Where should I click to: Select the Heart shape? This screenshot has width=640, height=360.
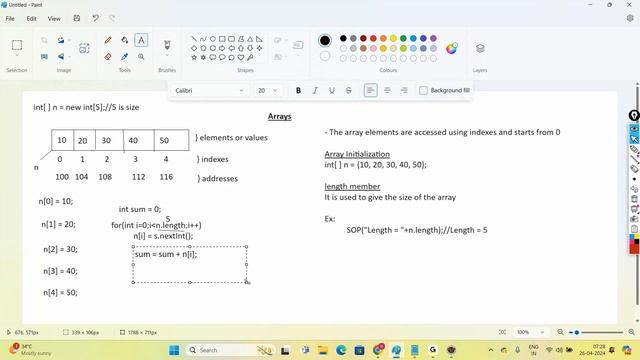241,58
